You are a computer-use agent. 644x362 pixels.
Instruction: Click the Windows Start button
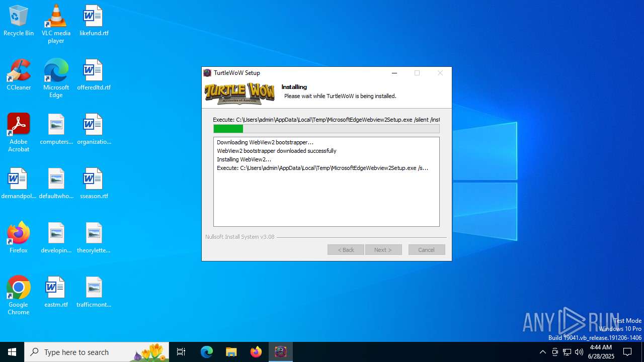pos(12,352)
